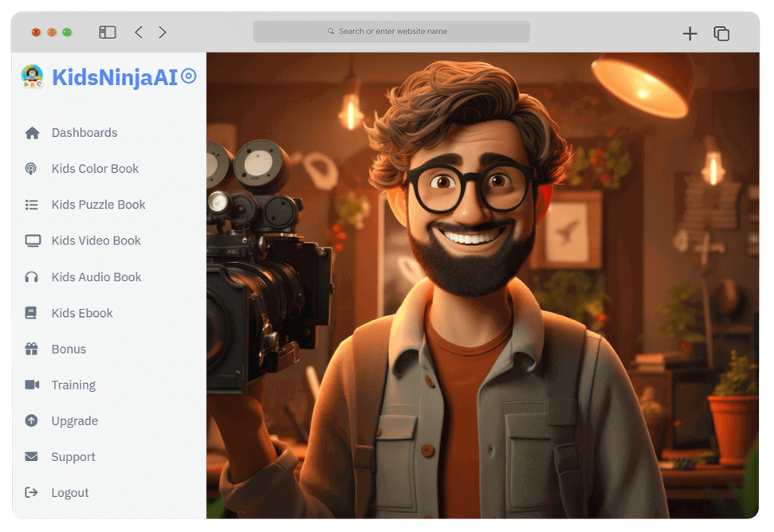Click the list icon for Kids Puzzle Book

31,205
